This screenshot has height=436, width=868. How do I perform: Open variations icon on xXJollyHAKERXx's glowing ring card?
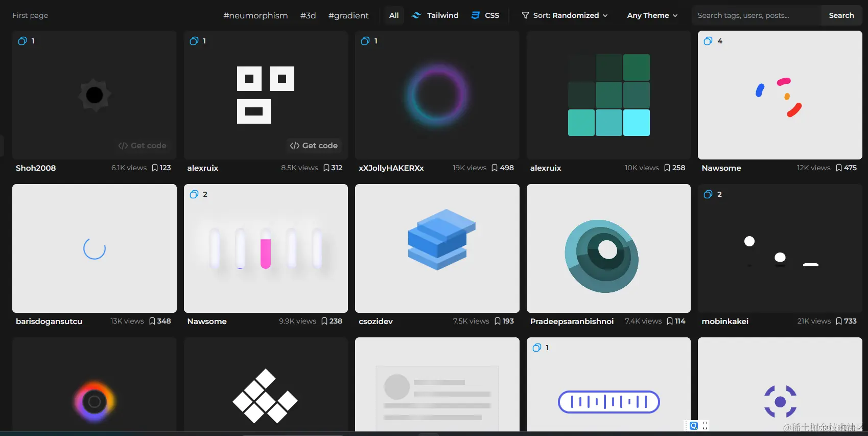tap(365, 41)
